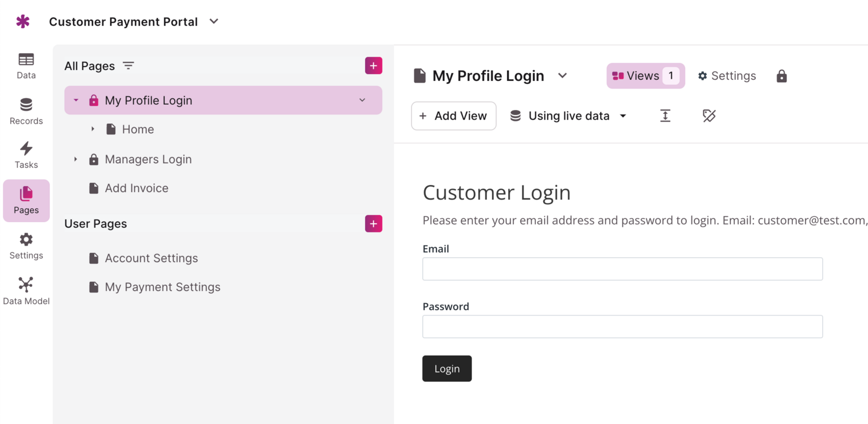868x424 pixels.
Task: Open the Data section in sidebar
Action: coord(26,65)
